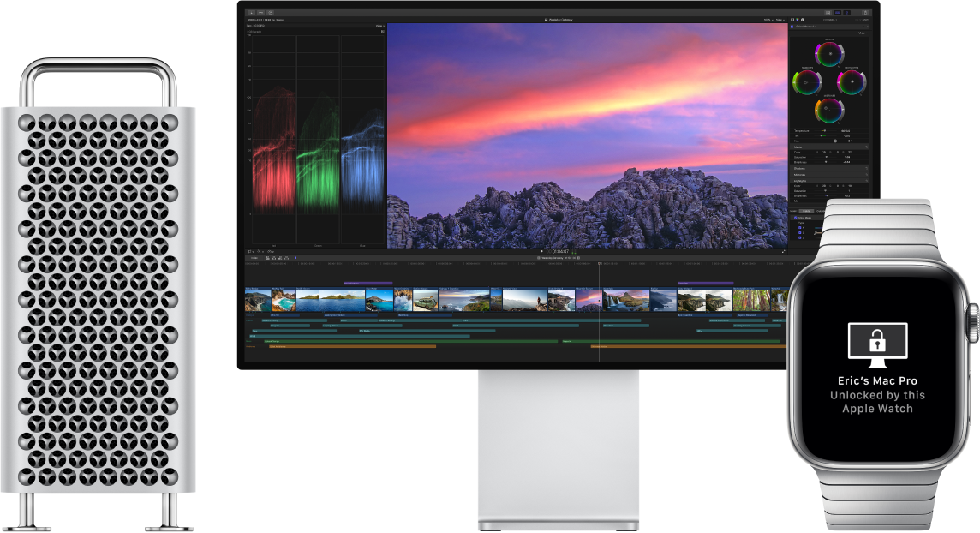The image size is (980, 533).
Task: Adjust the Highlights color wheel
Action: 852,82
